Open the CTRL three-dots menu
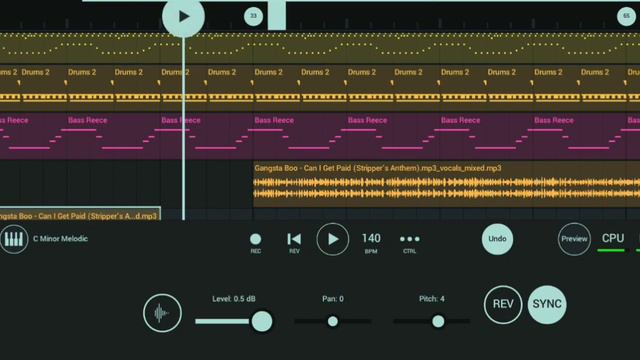The height and width of the screenshot is (360, 640). pyautogui.click(x=410, y=242)
